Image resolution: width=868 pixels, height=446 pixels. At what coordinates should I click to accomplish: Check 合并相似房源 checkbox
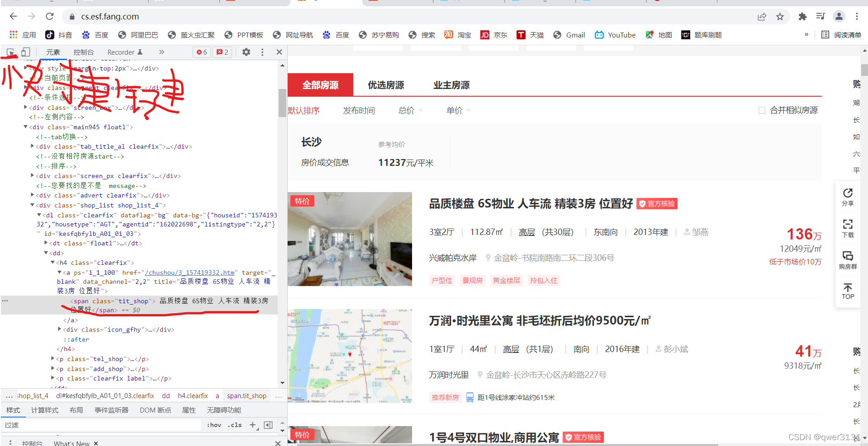[x=762, y=110]
